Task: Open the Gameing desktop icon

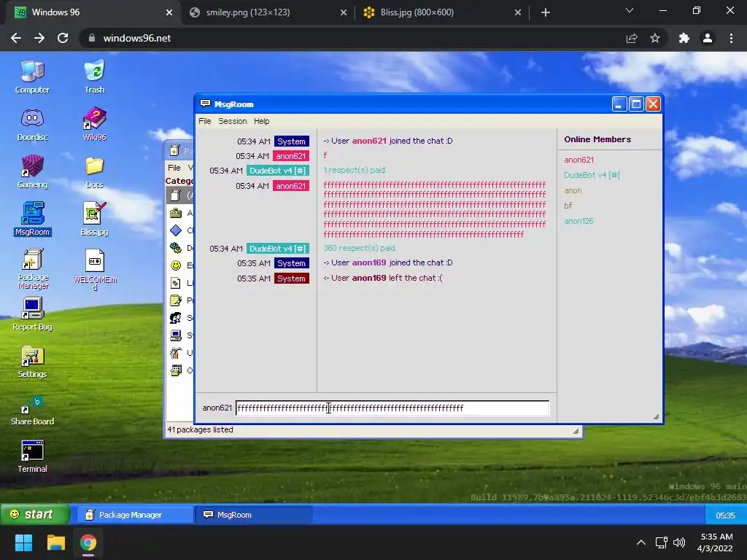Action: [x=32, y=171]
